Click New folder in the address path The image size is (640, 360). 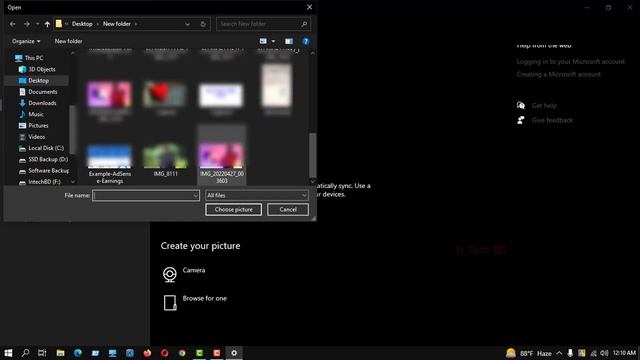tap(117, 24)
